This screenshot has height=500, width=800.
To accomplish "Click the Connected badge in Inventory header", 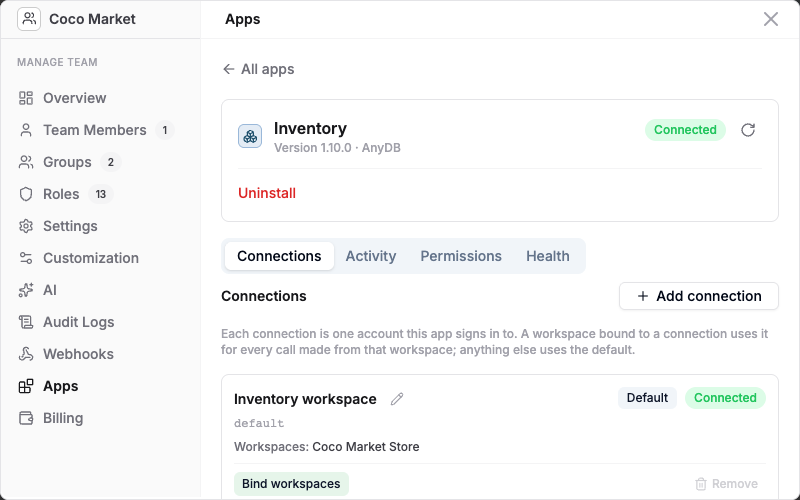I will click(x=685, y=130).
